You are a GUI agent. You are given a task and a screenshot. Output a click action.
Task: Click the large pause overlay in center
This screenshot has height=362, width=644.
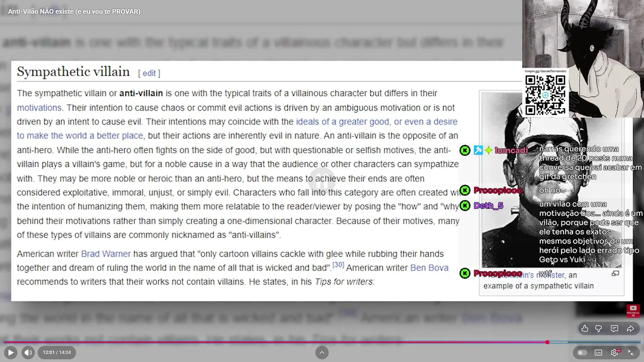[322, 181]
